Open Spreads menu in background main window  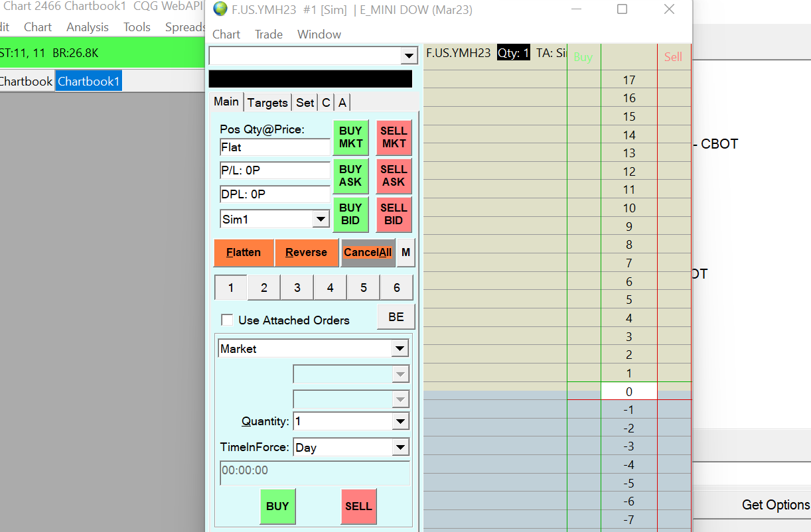coord(185,27)
